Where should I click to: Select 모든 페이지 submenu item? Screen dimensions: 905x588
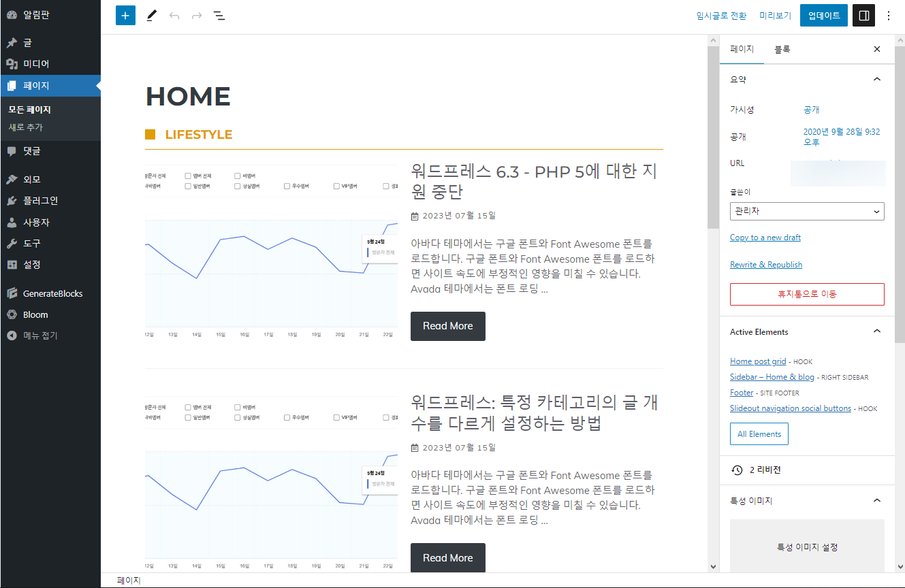click(30, 110)
